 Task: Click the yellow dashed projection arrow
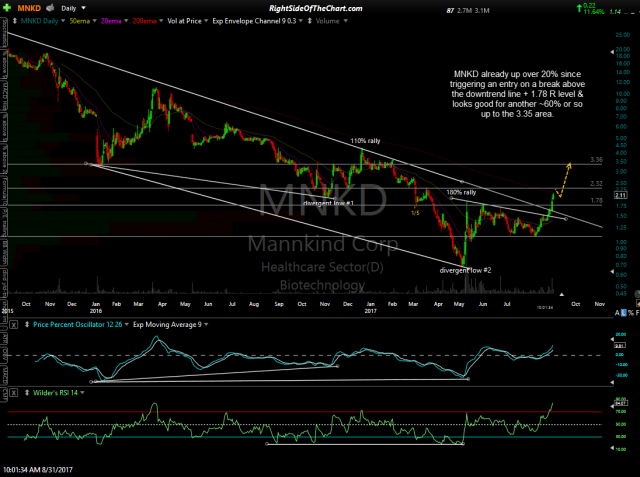click(563, 180)
